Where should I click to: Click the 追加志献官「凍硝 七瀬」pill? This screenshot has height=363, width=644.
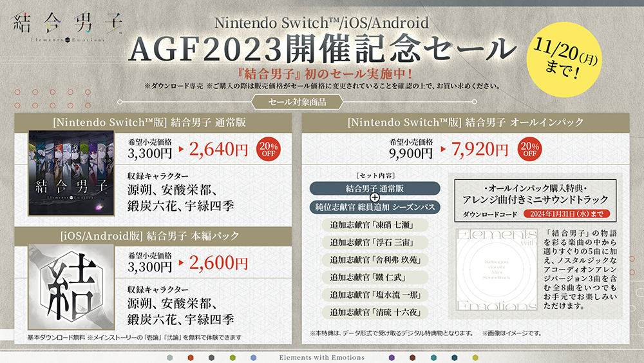375,225
